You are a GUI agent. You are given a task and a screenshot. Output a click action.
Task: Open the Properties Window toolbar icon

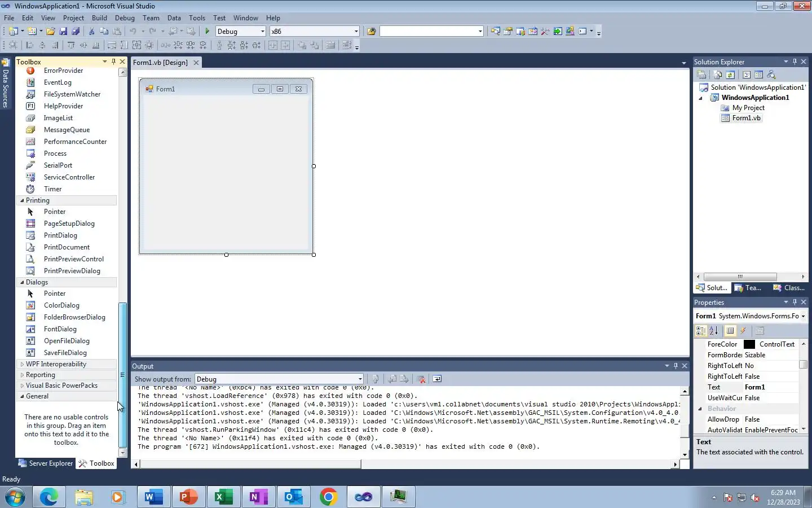click(508, 32)
